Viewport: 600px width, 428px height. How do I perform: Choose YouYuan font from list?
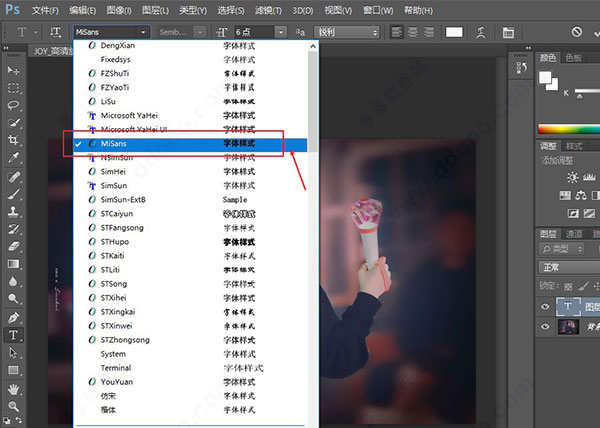[190, 382]
